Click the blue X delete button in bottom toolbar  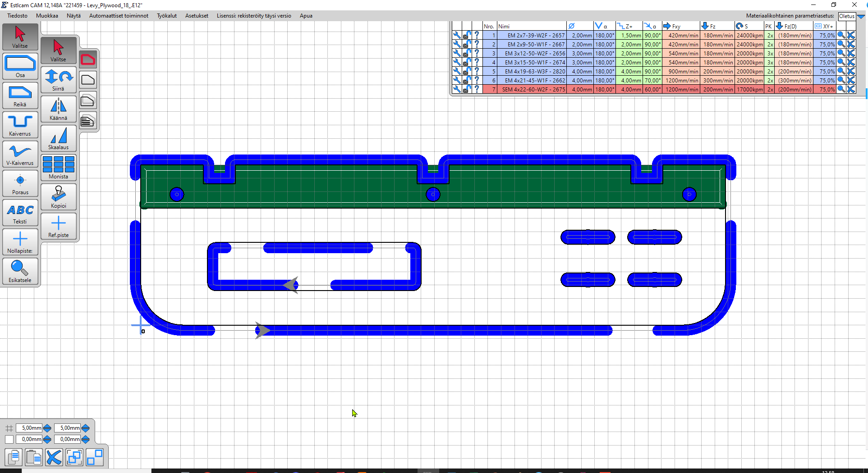click(x=54, y=457)
